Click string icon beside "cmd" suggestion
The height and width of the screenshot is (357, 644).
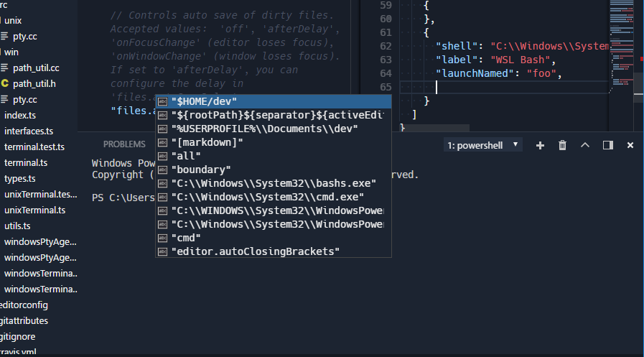[x=163, y=238]
